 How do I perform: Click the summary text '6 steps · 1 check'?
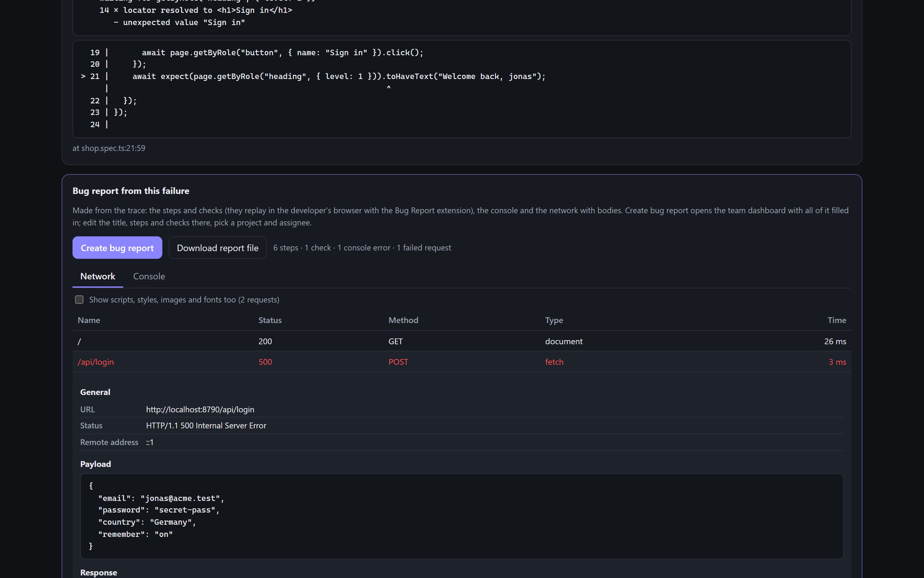(302, 248)
